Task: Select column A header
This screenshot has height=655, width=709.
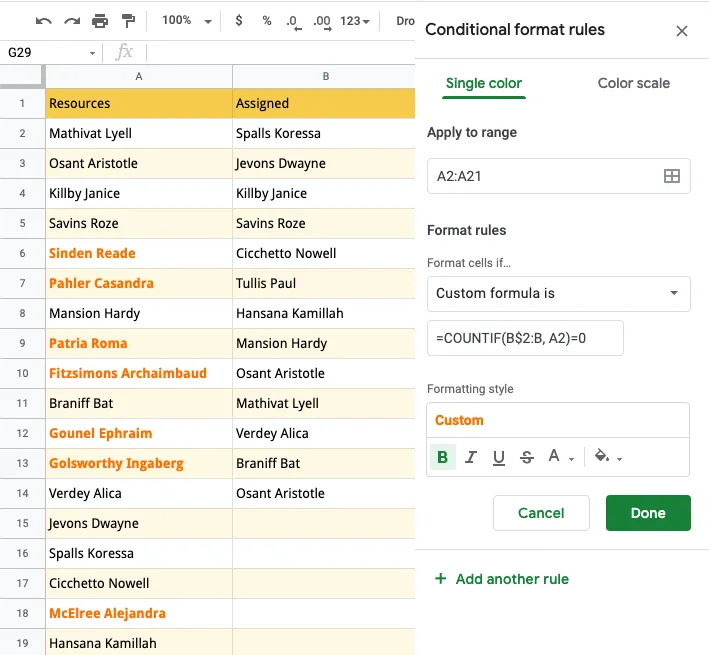Action: [139, 76]
